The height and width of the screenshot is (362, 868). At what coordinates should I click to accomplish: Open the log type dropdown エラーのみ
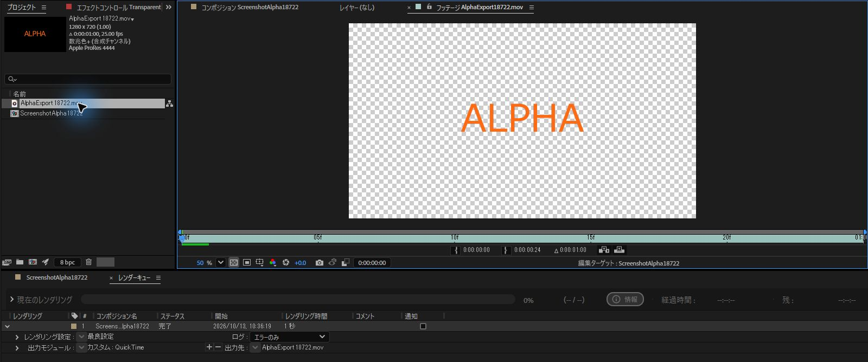tap(290, 337)
